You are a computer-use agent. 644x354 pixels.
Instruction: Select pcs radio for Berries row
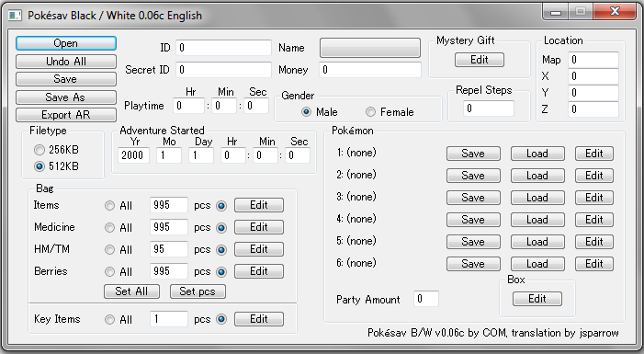pos(221,272)
